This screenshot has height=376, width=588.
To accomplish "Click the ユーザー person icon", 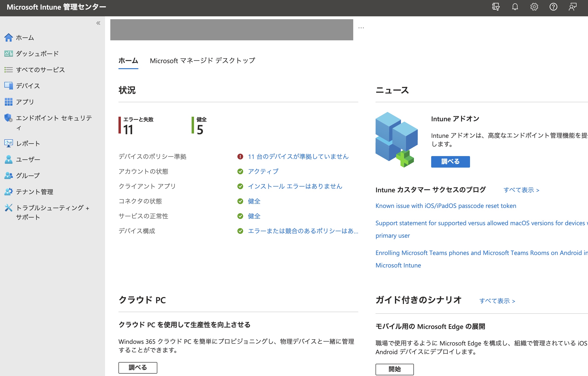I will click(9, 159).
